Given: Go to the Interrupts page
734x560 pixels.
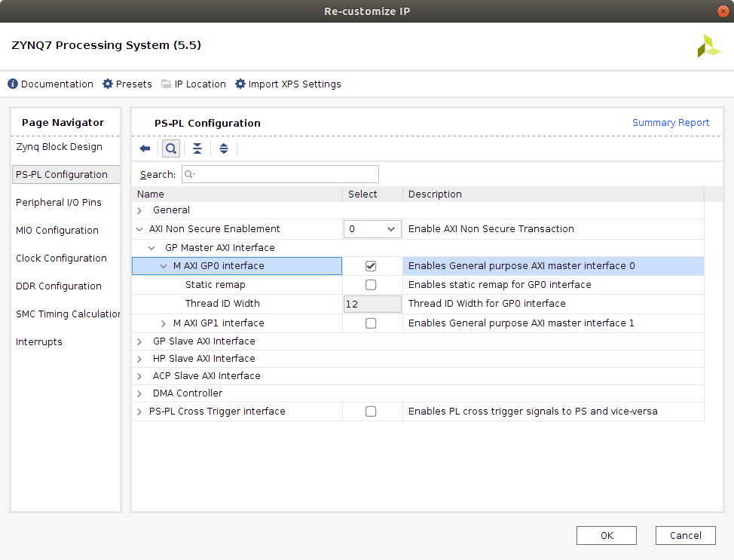Looking at the screenshot, I should (39, 342).
